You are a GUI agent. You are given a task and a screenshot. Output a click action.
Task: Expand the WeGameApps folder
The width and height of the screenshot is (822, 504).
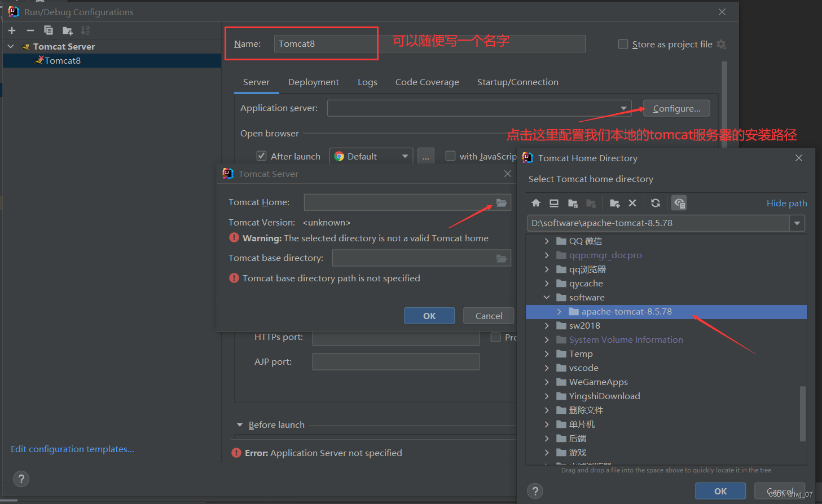click(x=547, y=382)
